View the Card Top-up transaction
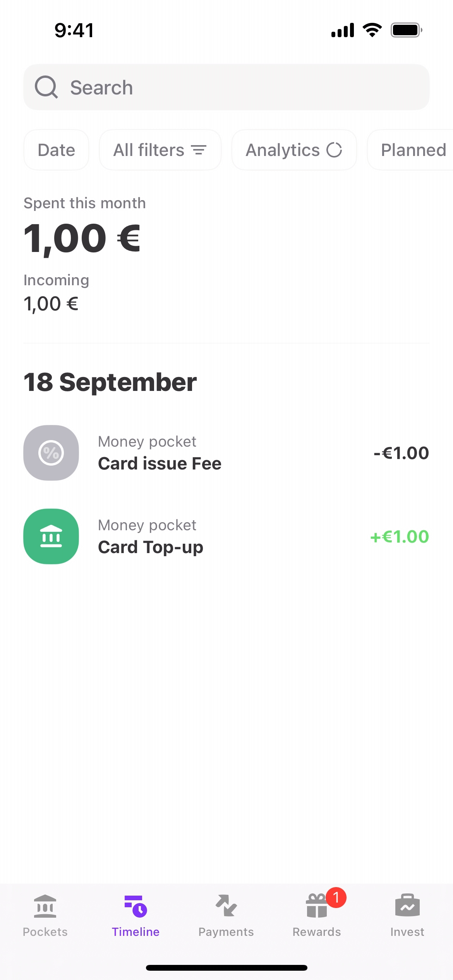 click(151, 547)
